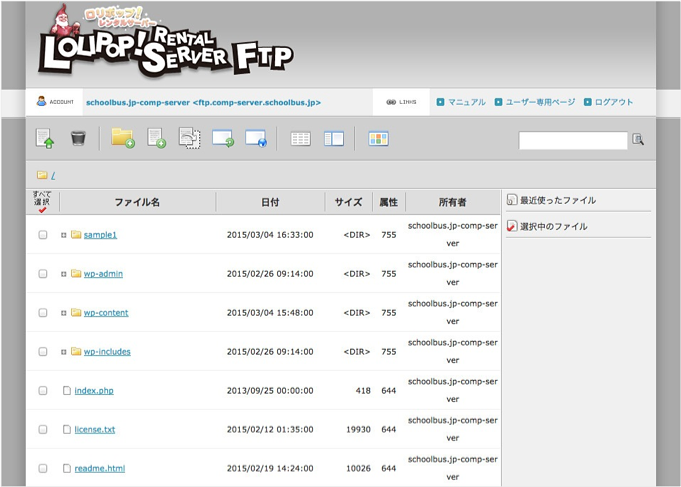681x487 pixels.
Task: Tick the wp-includes row checkbox
Action: (43, 351)
